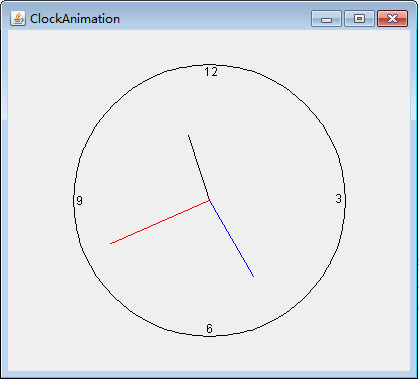This screenshot has height=380, width=420.
Task: Minimize the ClockAnimation window
Action: tap(326, 18)
